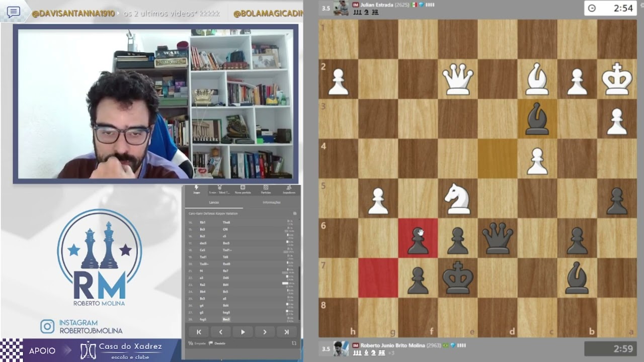Flip the board with the rotate icon
The height and width of the screenshot is (362, 644).
[x=294, y=343]
